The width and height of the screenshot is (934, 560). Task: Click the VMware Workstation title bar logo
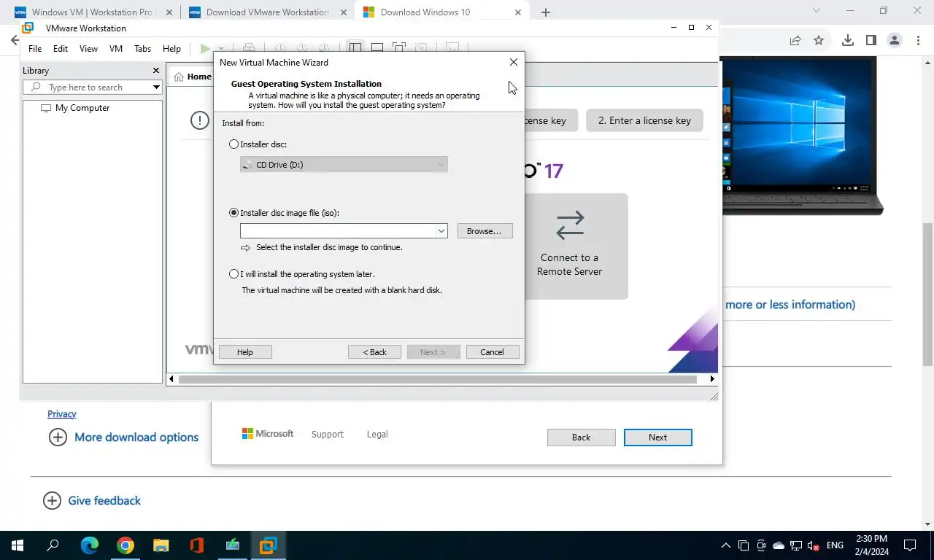28,28
